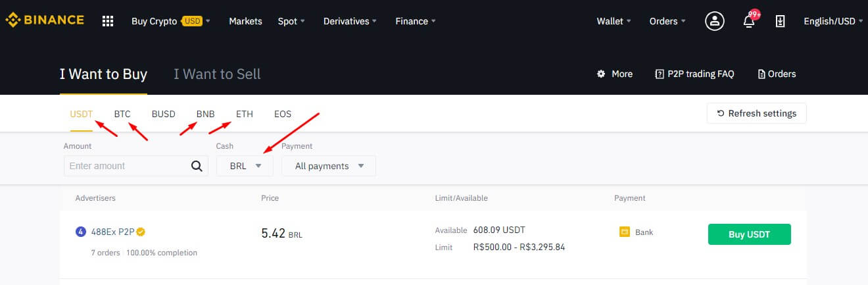The image size is (868, 285).
Task: Switch to I Want to Buy tab
Action: 103,74
